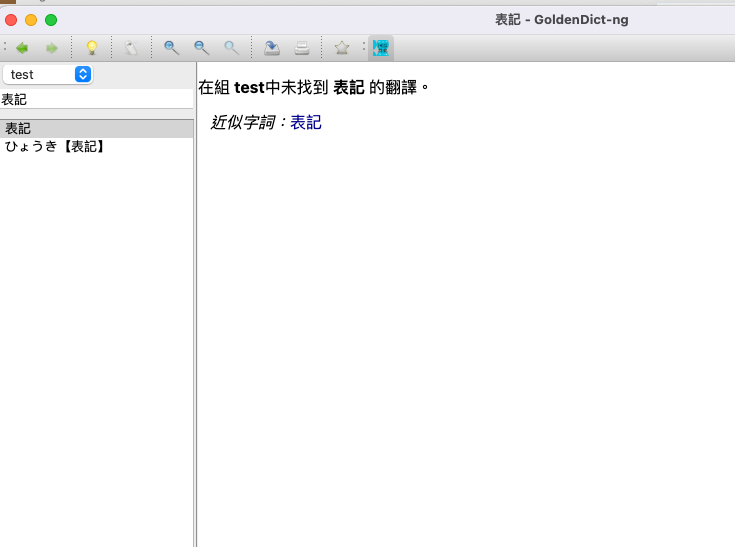The width and height of the screenshot is (735, 547).
Task: Click the yellow minimize window button
Action: click(31, 20)
